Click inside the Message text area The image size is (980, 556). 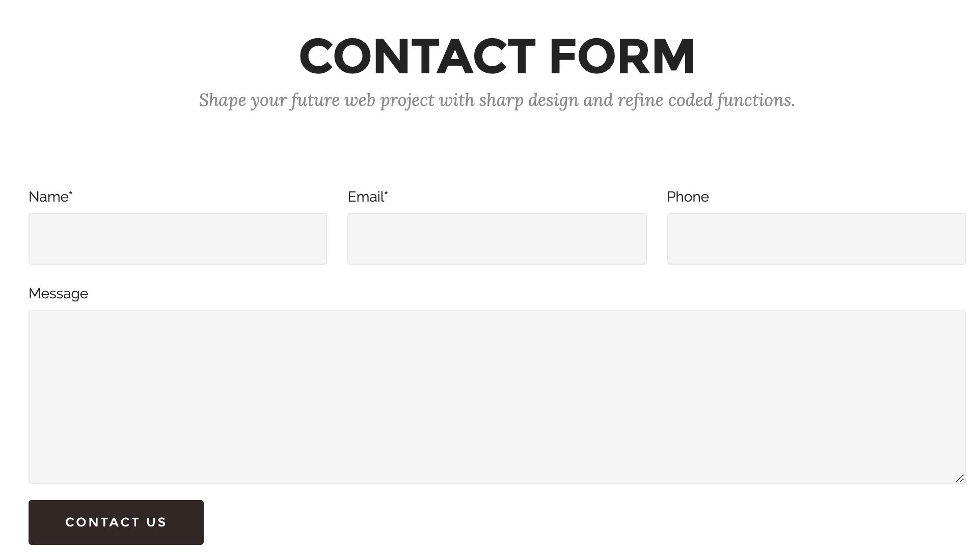(x=497, y=396)
